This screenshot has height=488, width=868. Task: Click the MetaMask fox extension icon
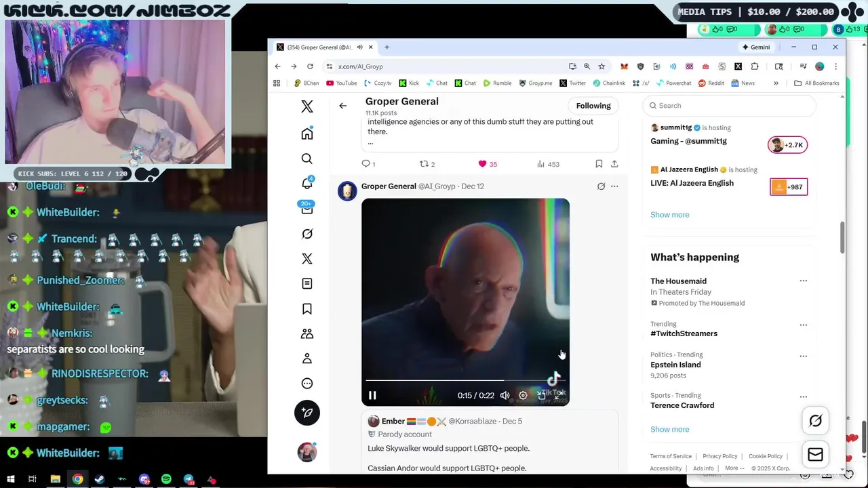point(624,66)
